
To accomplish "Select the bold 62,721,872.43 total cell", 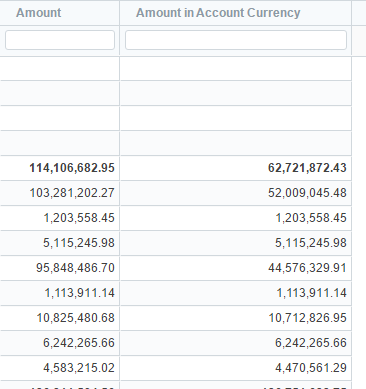I will pyautogui.click(x=236, y=168).
